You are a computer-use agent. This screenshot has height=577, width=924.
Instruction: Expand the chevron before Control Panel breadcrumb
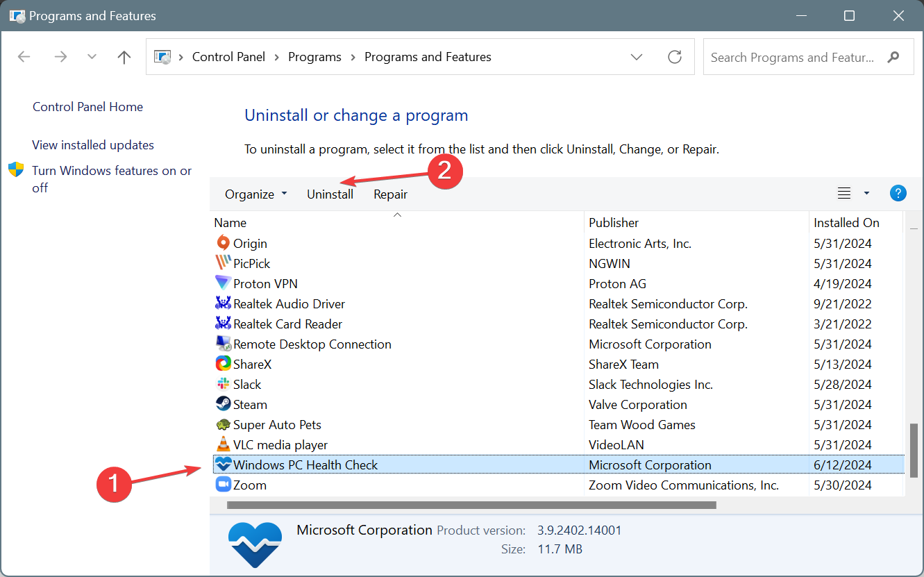181,57
